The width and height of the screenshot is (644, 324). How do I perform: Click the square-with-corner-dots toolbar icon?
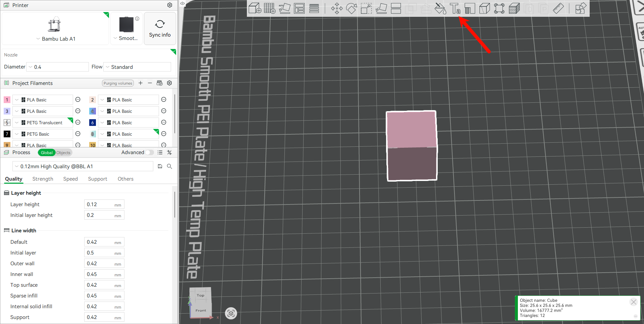pos(499,8)
